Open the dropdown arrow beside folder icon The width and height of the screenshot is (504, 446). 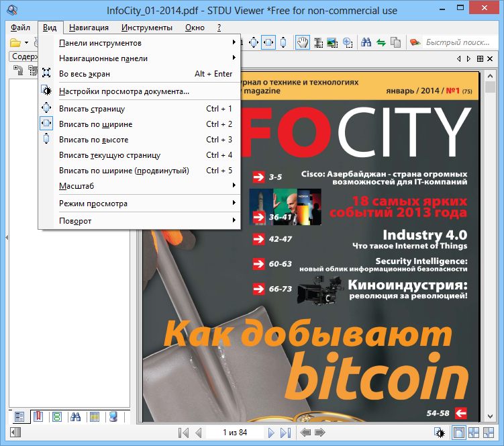[26, 42]
